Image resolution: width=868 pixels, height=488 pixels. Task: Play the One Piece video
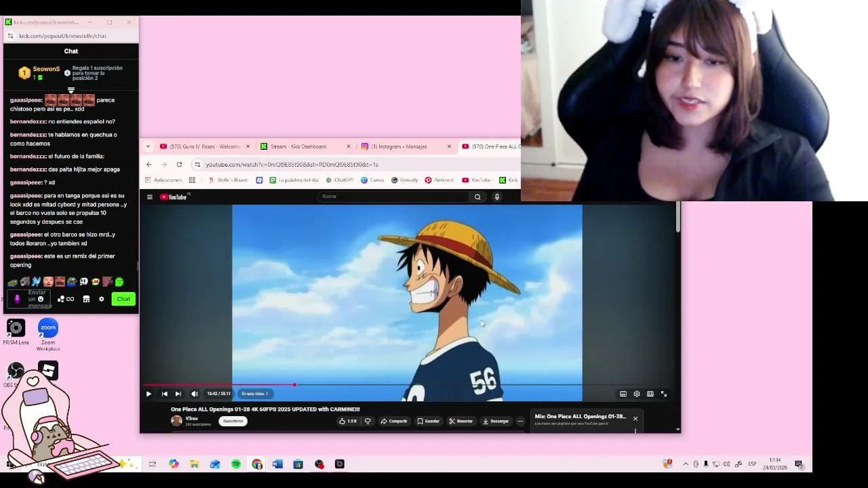click(149, 394)
